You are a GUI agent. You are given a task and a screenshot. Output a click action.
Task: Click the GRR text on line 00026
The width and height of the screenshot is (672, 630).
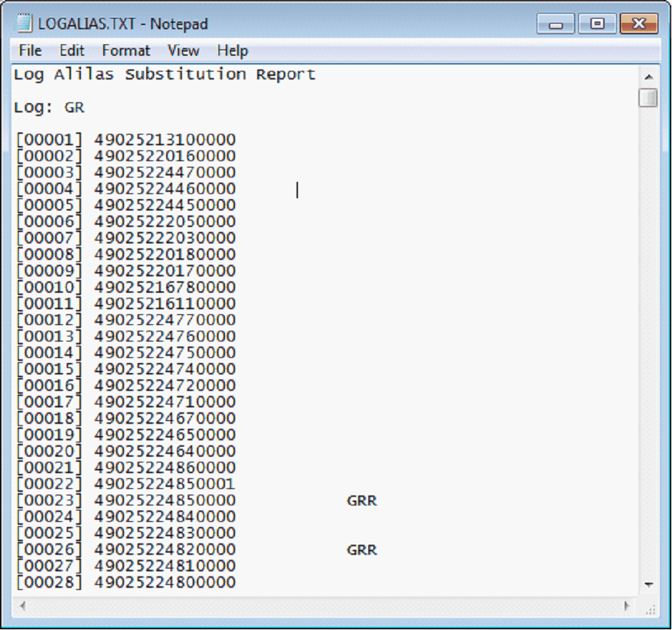point(362,550)
